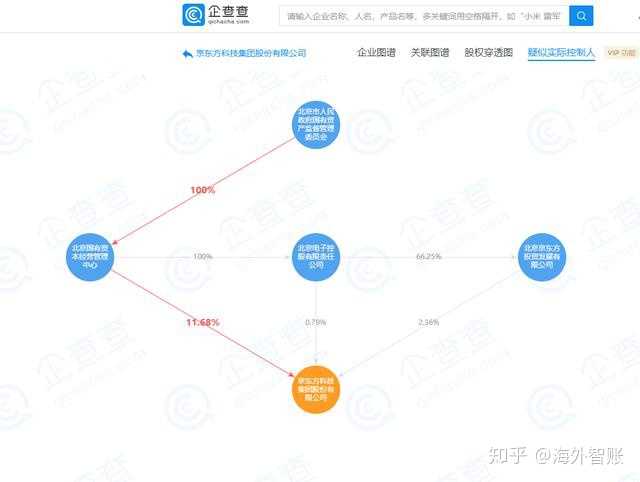Screen dimensions: 640x482
Task: Select the 北京国有资本经营管理中心 node
Action: (90, 257)
